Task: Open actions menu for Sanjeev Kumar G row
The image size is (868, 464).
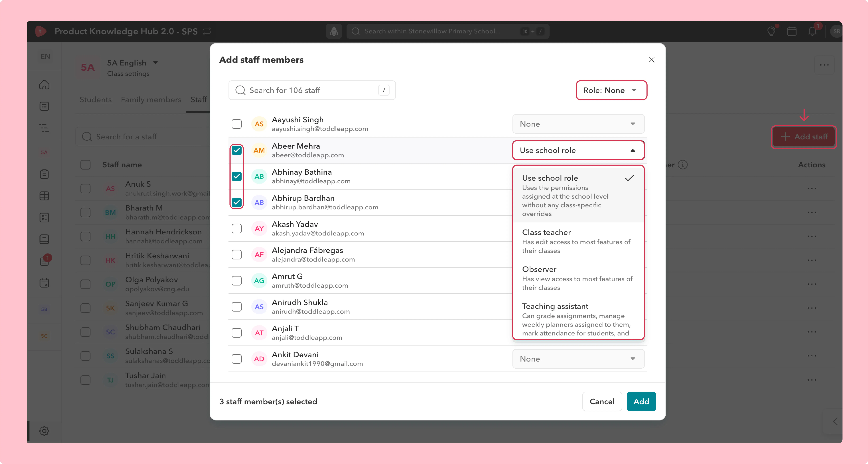Action: click(812, 308)
